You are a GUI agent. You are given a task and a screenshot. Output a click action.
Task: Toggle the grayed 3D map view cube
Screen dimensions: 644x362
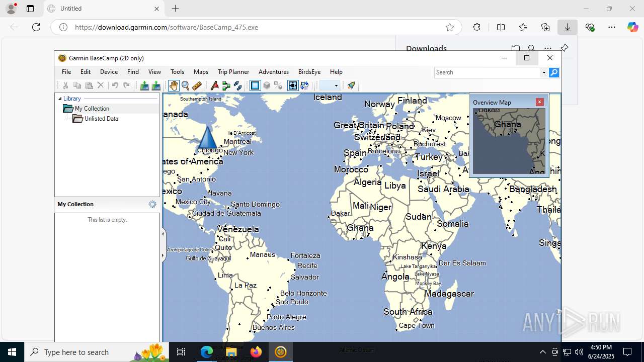[x=267, y=85]
